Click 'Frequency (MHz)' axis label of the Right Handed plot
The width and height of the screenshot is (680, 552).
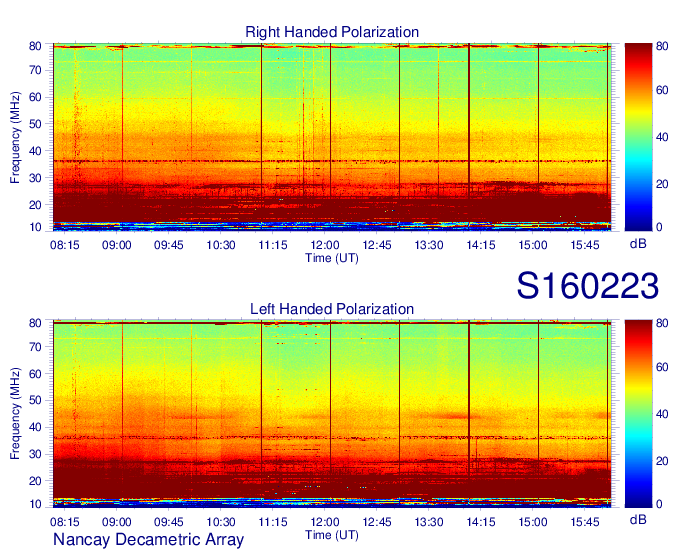point(15,137)
